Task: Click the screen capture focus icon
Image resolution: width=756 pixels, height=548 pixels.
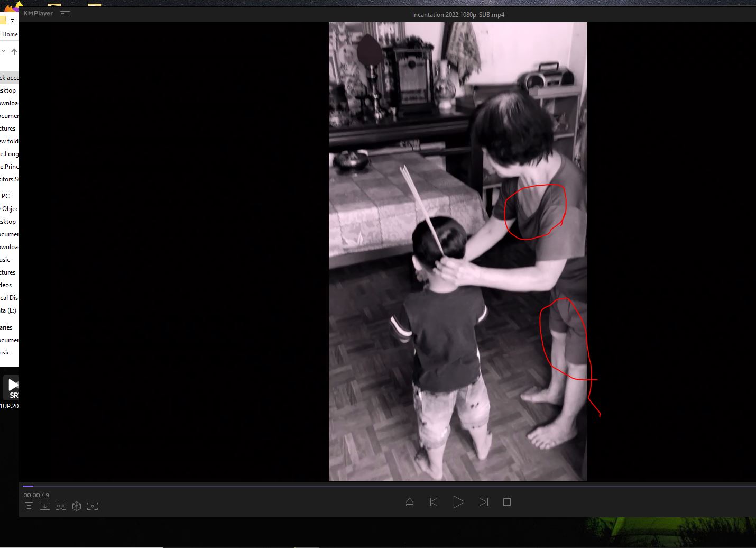Action: click(93, 506)
